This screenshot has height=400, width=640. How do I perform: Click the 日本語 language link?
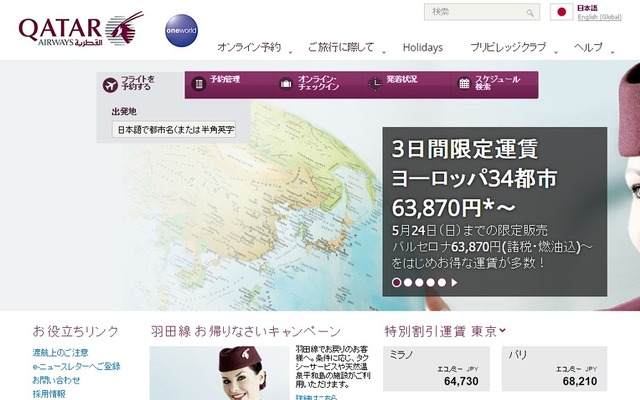click(587, 8)
